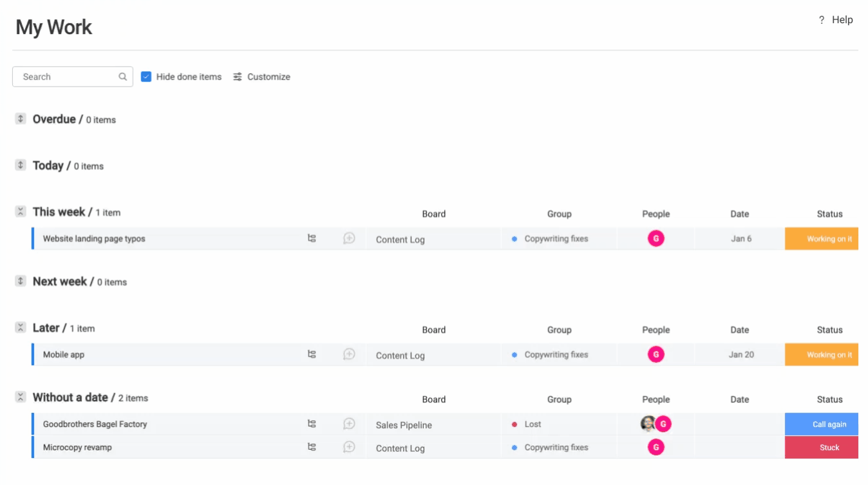
Task: Click the Customize button
Action: [x=261, y=77]
